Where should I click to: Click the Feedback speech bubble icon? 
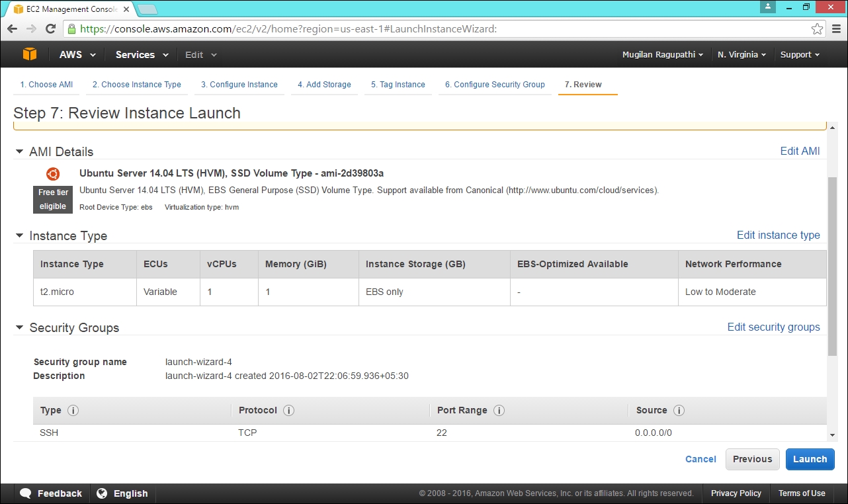pos(26,493)
